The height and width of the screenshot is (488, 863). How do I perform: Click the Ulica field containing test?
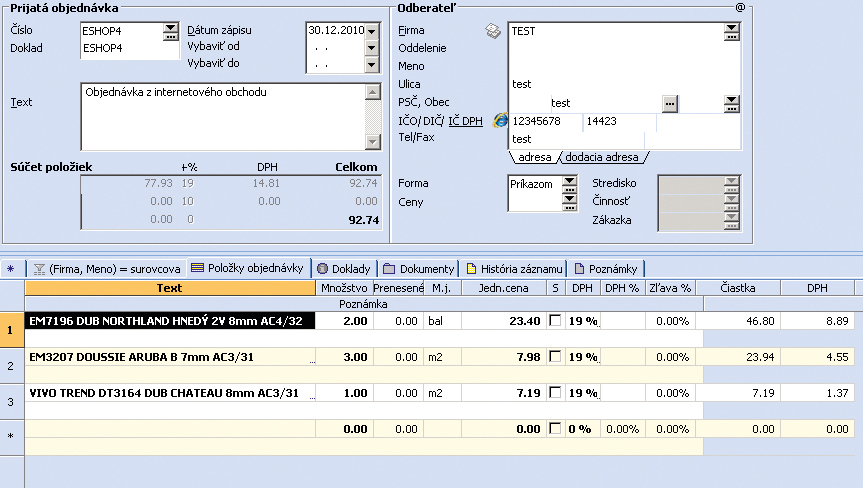coord(624,84)
